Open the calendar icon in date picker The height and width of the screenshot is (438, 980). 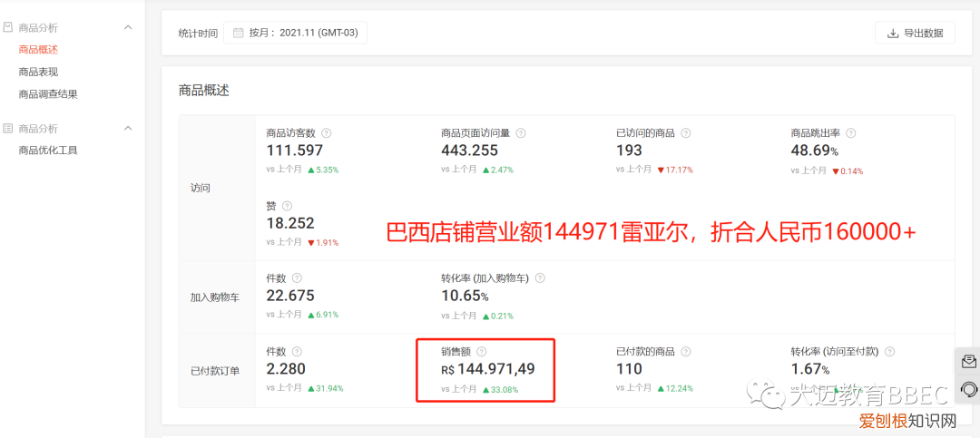(x=238, y=34)
